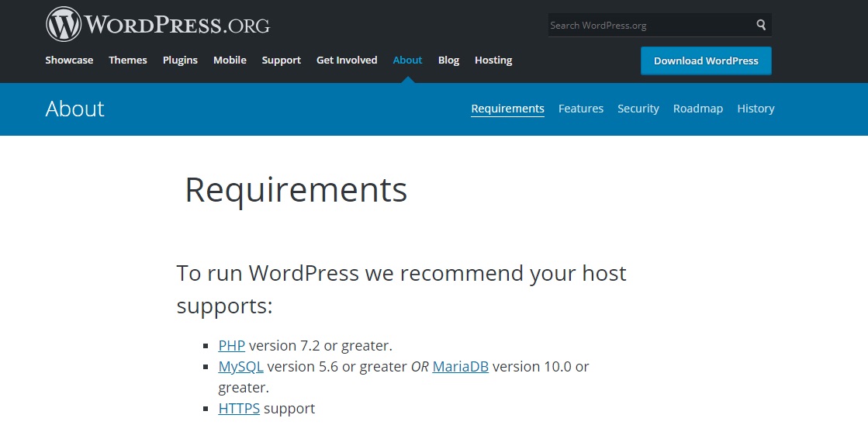Open the MariaDB link
Viewport: 868px width, 432px height.
tap(460, 366)
